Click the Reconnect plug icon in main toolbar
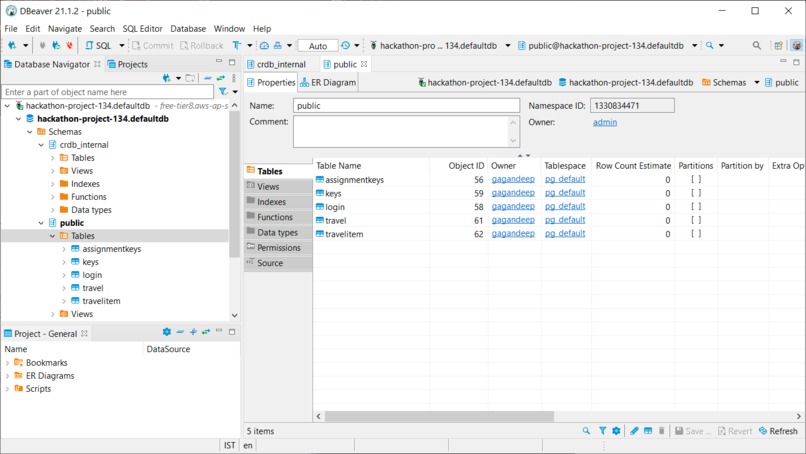The height and width of the screenshot is (454, 806). [56, 45]
